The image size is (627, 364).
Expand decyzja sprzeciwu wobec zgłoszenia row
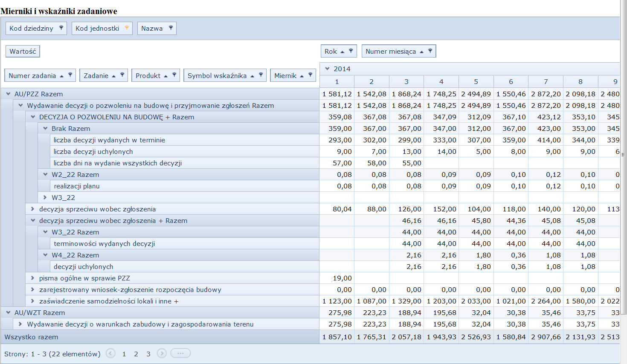pos(33,209)
